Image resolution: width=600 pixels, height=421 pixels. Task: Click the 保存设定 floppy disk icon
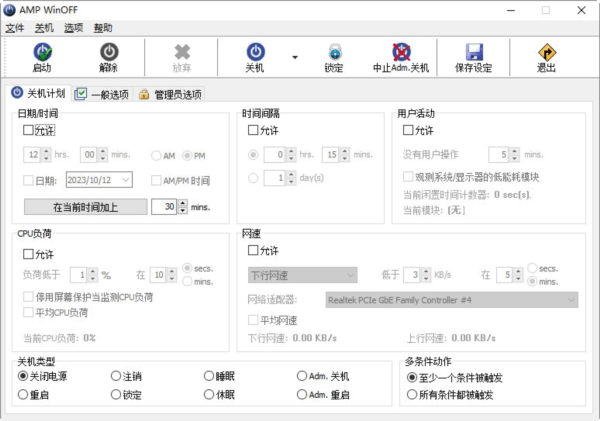click(473, 52)
